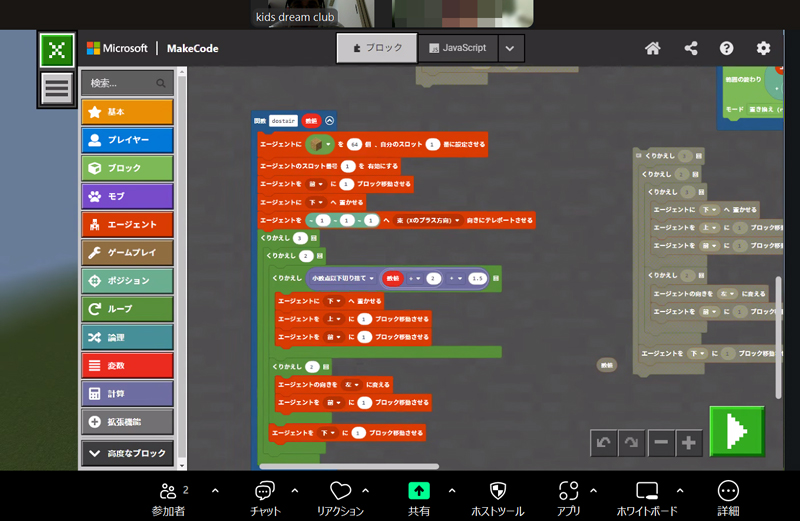The height and width of the screenshot is (521, 800).
Task: Click the home icon in header
Action: [653, 48]
